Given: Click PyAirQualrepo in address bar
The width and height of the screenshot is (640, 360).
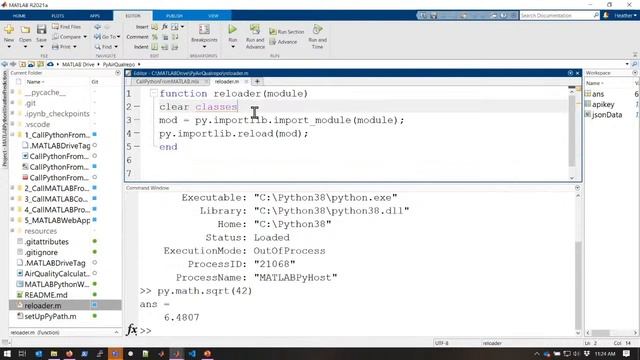Looking at the screenshot, I should [118, 64].
